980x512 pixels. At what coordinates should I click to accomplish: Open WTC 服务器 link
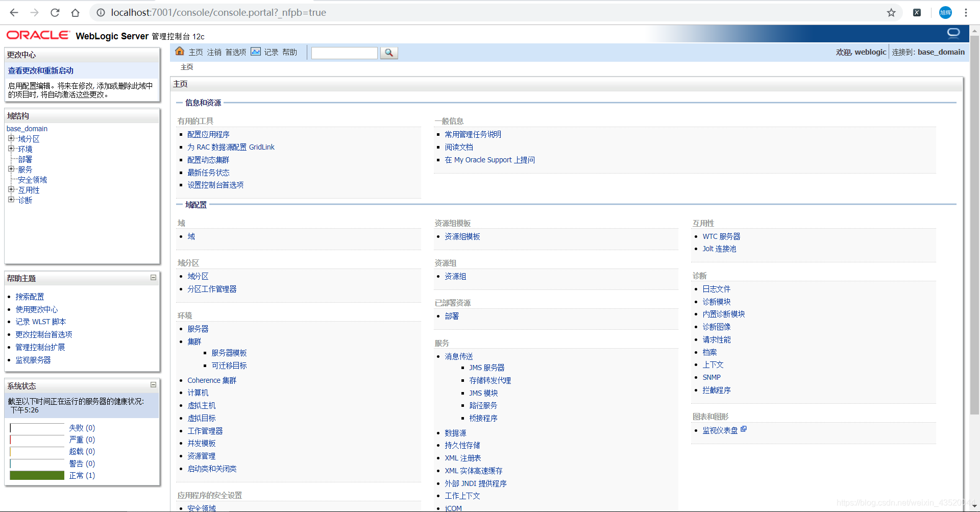pos(721,236)
